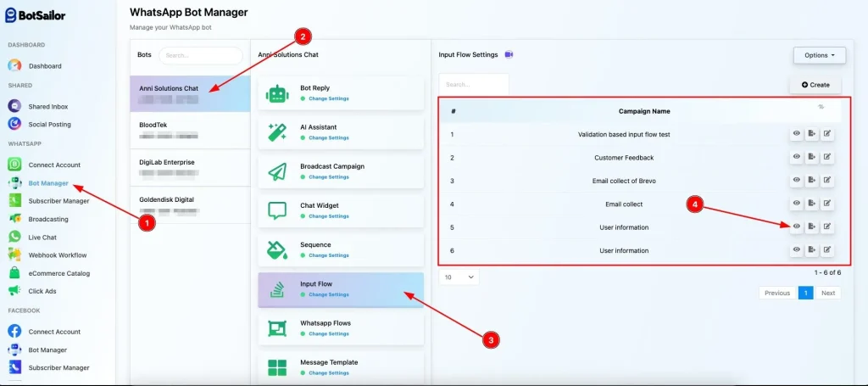868x386 pixels.
Task: Click the WhatsApp Subscriber Manager icon
Action: coord(15,201)
